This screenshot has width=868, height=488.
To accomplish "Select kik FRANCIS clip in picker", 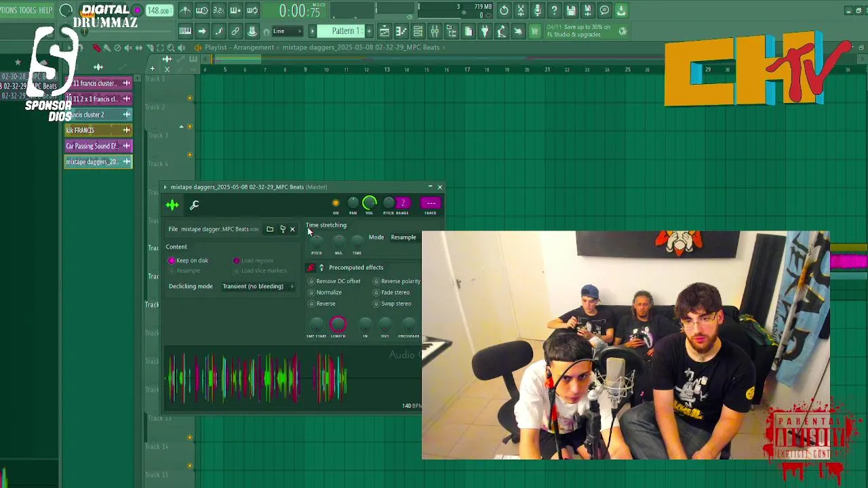I will click(x=98, y=130).
